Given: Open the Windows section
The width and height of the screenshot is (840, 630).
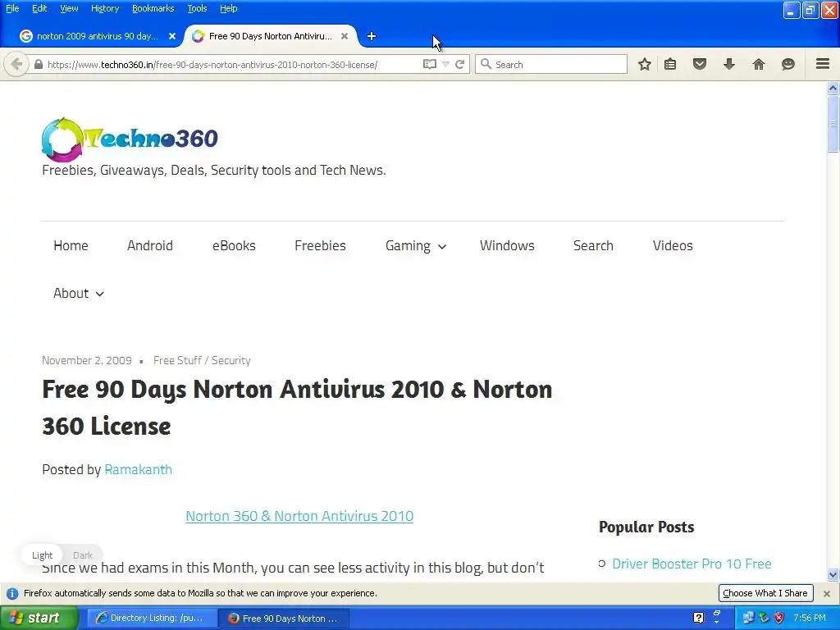Looking at the screenshot, I should [x=507, y=246].
